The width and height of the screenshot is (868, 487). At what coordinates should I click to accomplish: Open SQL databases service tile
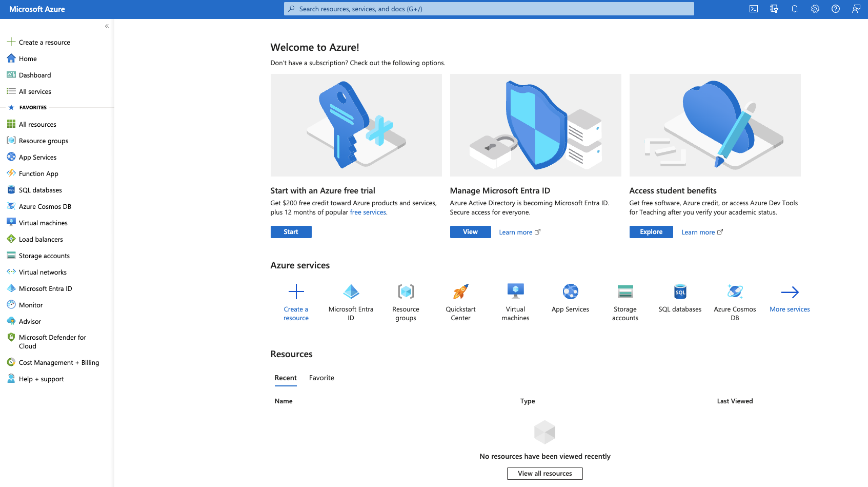click(680, 298)
